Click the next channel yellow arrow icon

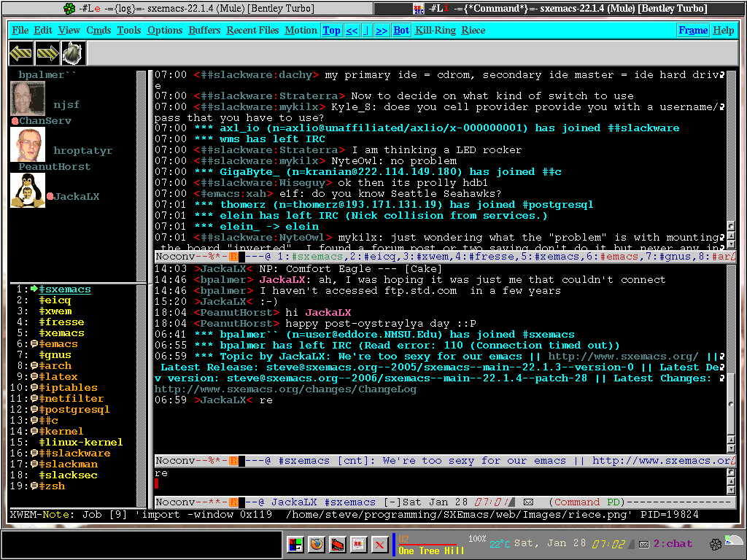click(x=47, y=52)
